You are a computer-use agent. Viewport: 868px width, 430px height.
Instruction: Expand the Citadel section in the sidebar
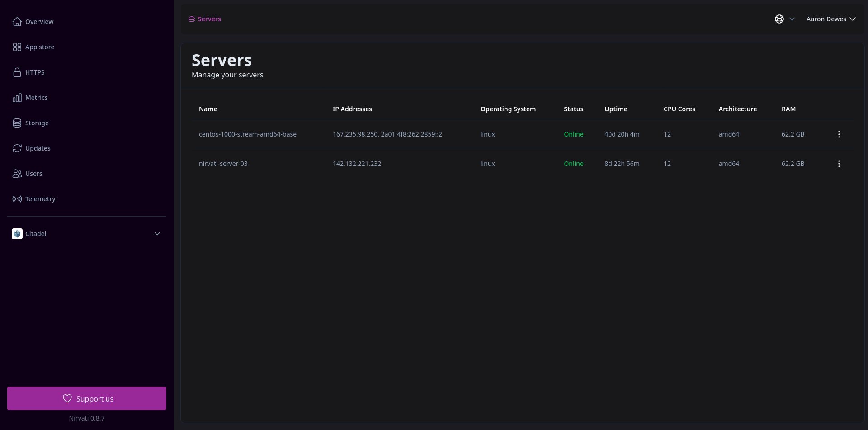click(157, 234)
